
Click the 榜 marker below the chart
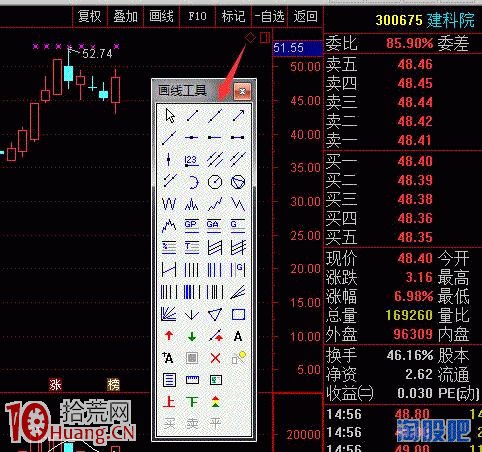[x=113, y=385]
